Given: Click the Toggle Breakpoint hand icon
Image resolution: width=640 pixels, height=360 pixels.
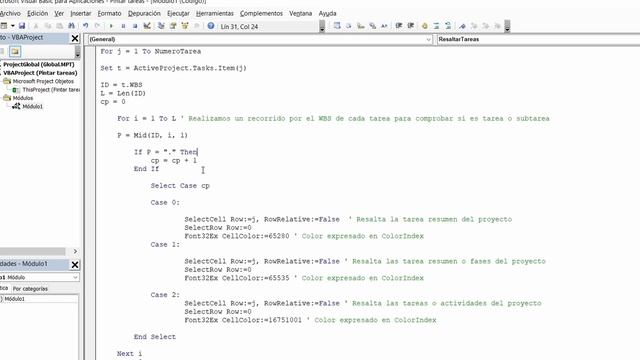Looking at the screenshot, I should [424, 26].
